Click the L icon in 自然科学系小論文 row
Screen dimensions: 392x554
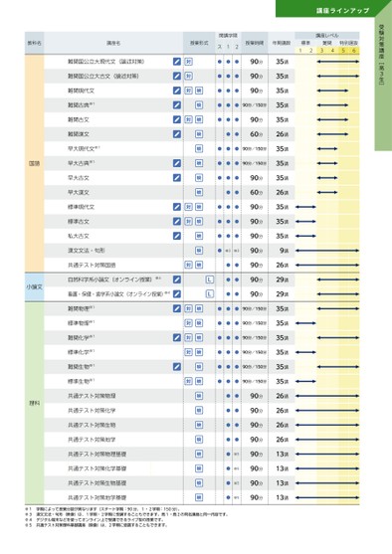tap(210, 279)
